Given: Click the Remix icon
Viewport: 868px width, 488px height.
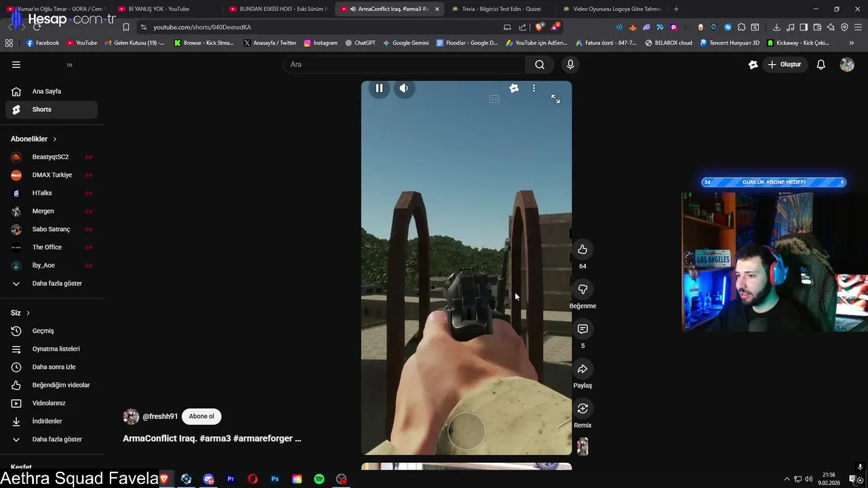Looking at the screenshot, I should coord(583,409).
